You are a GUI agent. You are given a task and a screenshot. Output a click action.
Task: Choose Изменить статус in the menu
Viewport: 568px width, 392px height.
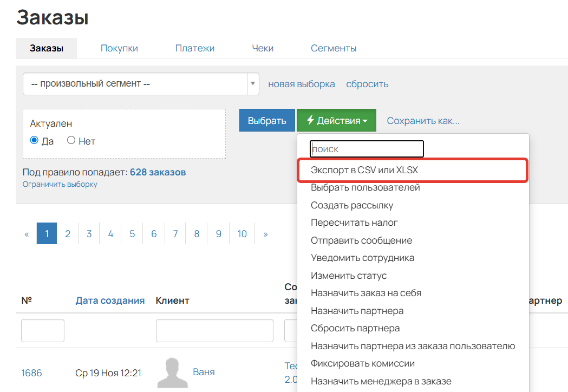tap(349, 276)
